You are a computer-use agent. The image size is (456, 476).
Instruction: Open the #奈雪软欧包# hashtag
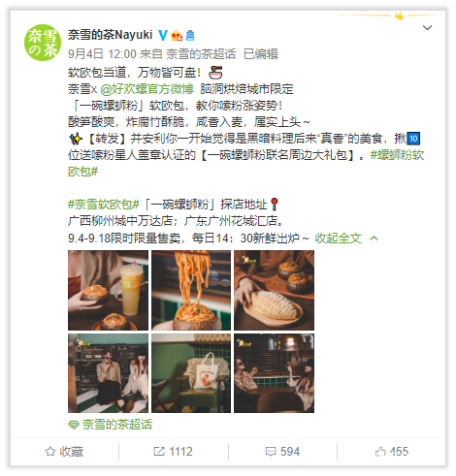[104, 205]
